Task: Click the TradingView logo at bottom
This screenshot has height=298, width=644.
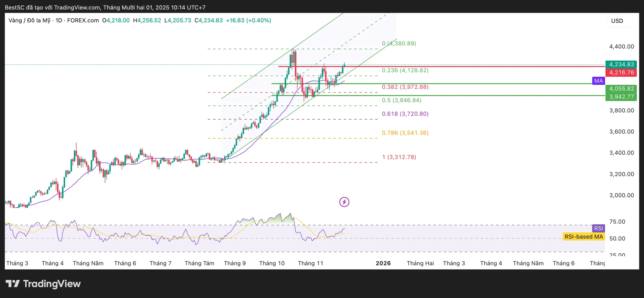Action: click(x=43, y=284)
